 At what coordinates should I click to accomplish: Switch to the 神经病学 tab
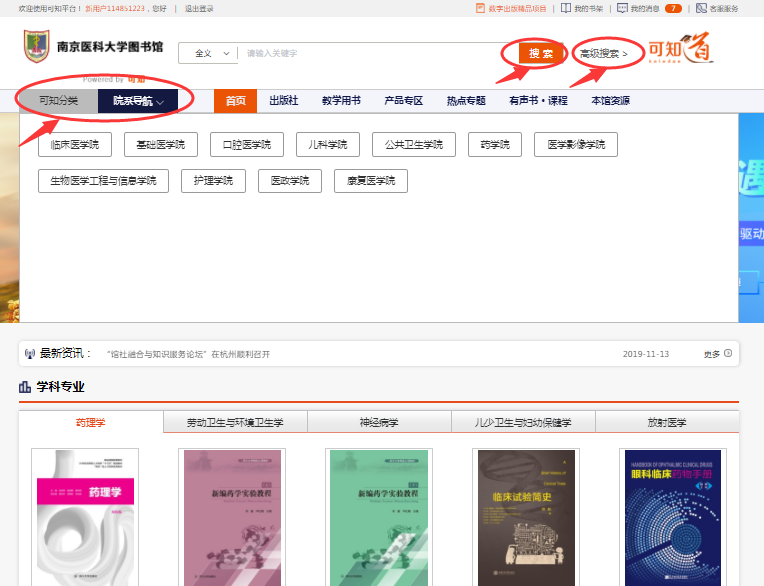click(379, 423)
